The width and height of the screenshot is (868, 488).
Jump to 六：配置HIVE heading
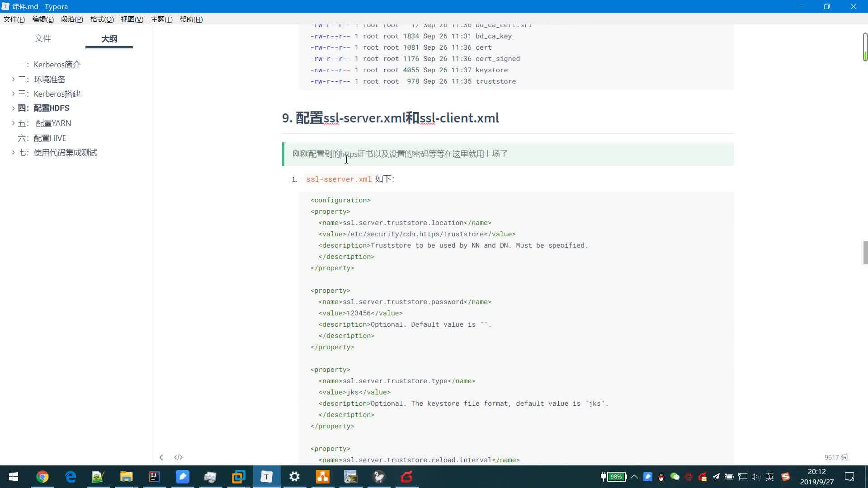(50, 138)
